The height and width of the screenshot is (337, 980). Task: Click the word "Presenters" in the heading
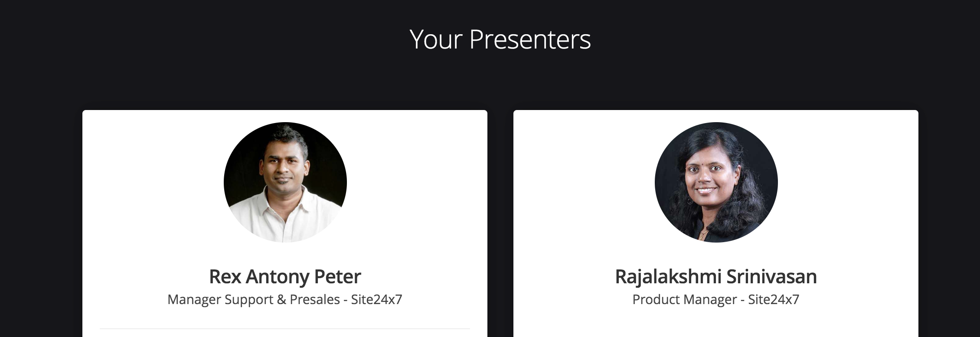coord(530,39)
